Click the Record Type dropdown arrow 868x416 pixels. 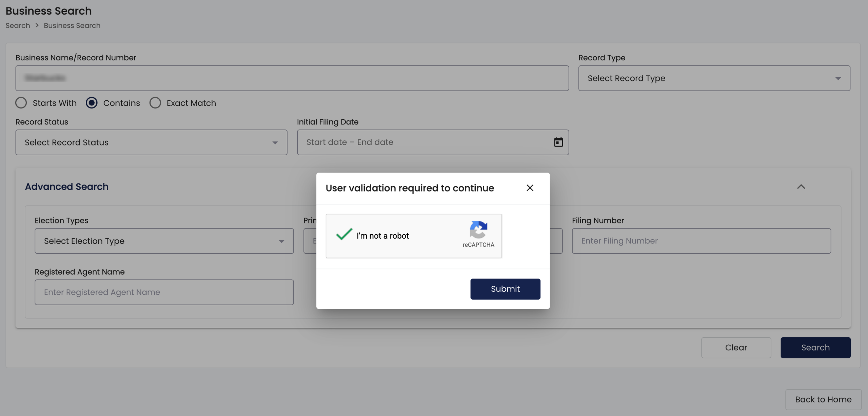[838, 79]
